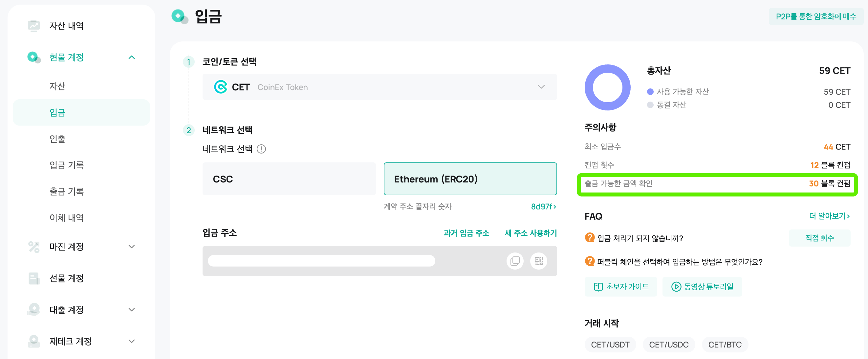
Task: Click the 자산 내역 chart icon
Action: click(34, 26)
